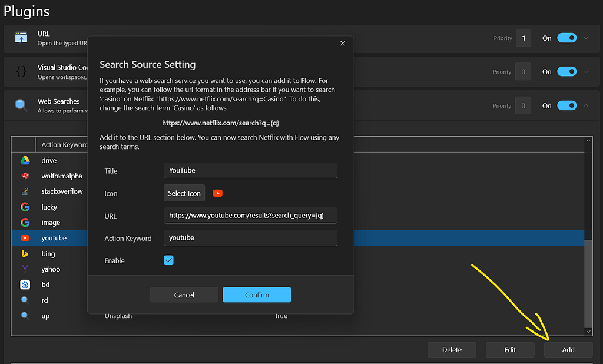Select the Google Drive icon in the list

coord(25,160)
